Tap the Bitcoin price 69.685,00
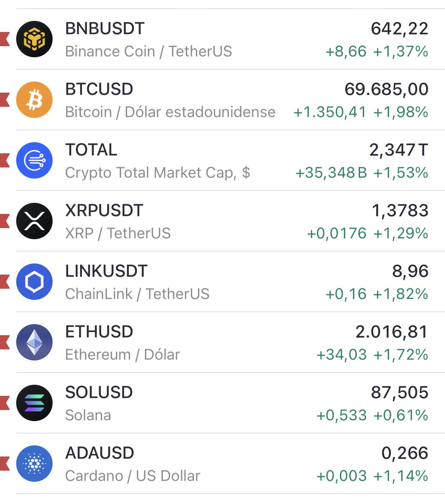 click(x=386, y=89)
